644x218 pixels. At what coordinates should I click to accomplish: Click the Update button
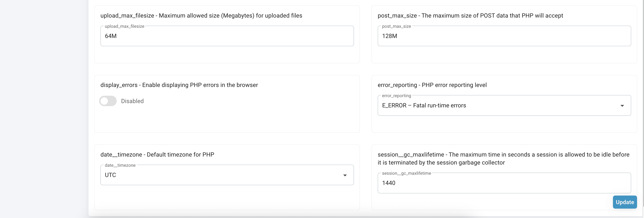[625, 202]
